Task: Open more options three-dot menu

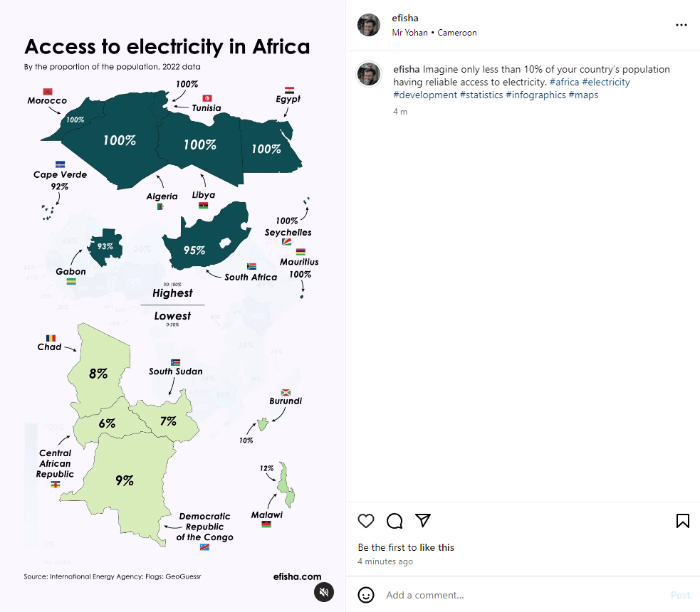Action: pos(681,25)
